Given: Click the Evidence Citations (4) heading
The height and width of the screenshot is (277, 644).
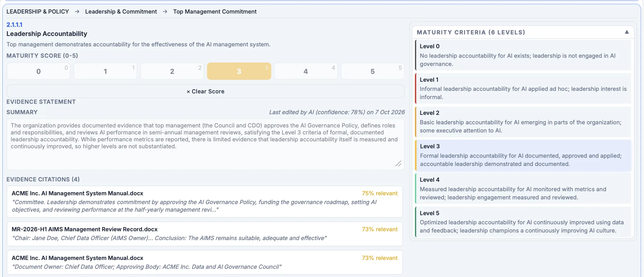Looking at the screenshot, I should click(43, 179).
